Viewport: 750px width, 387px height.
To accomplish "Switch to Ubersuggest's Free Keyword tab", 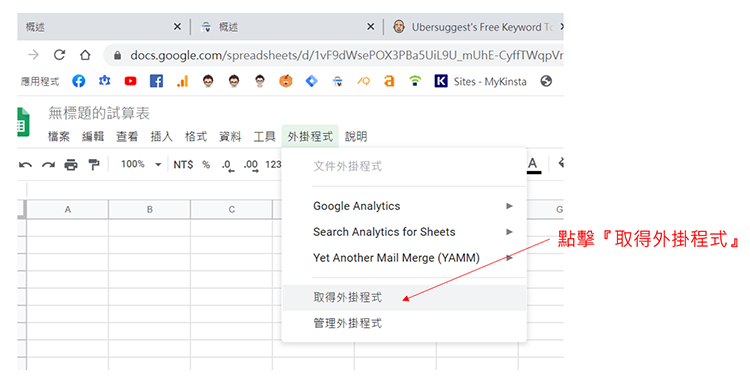I will click(476, 27).
